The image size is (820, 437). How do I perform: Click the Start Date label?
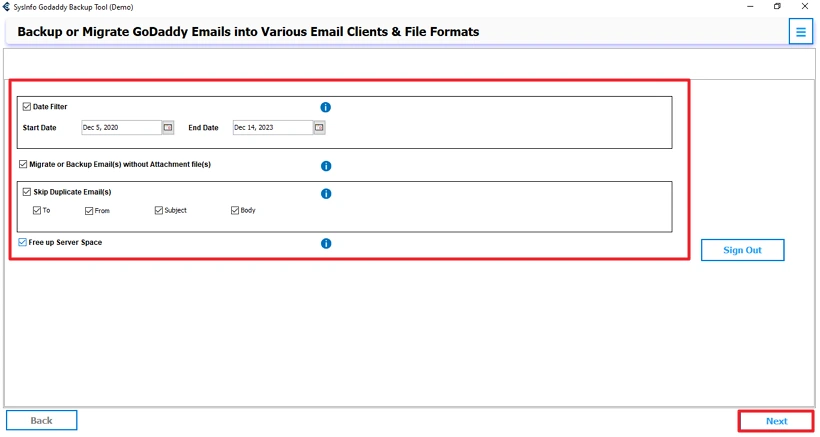39,128
